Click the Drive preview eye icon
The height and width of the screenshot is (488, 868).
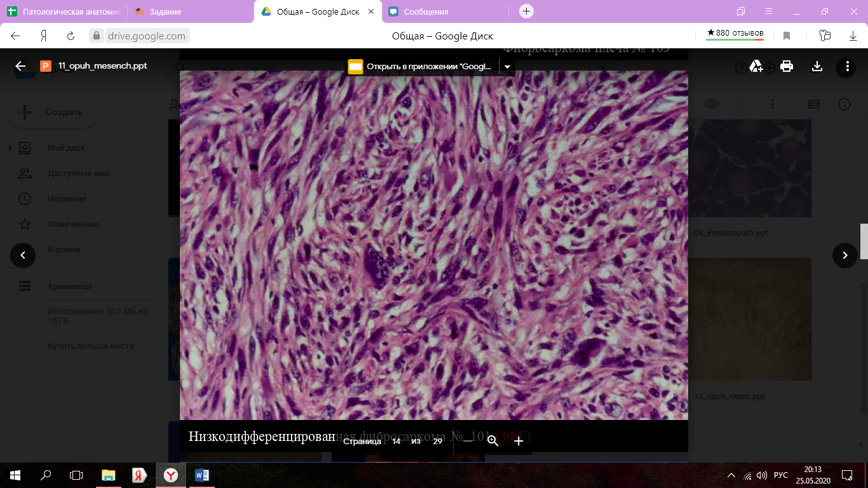point(711,104)
